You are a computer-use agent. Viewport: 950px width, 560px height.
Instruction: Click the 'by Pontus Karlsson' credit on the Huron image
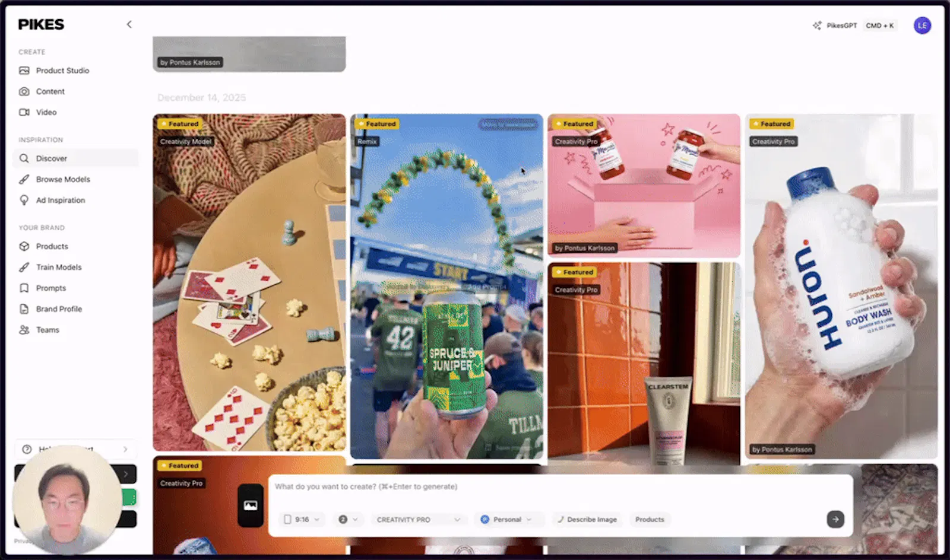782,449
